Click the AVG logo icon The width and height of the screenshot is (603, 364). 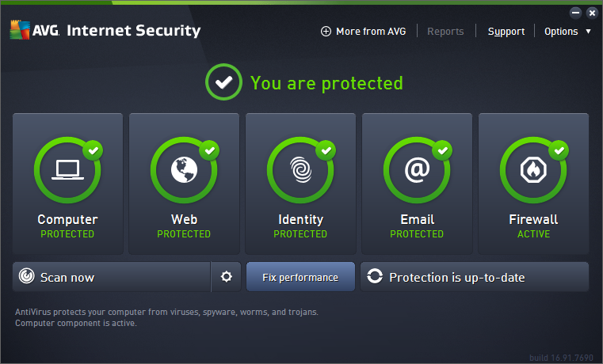(20, 31)
